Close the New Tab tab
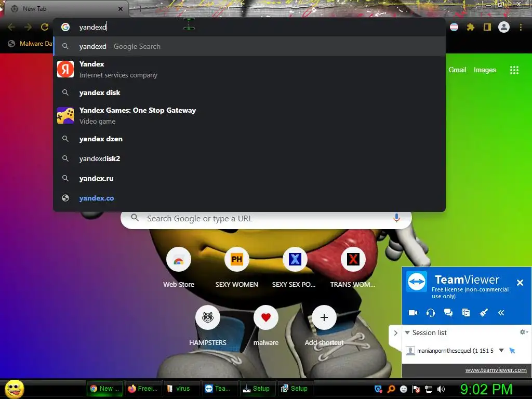This screenshot has width=532, height=399. coord(121,9)
